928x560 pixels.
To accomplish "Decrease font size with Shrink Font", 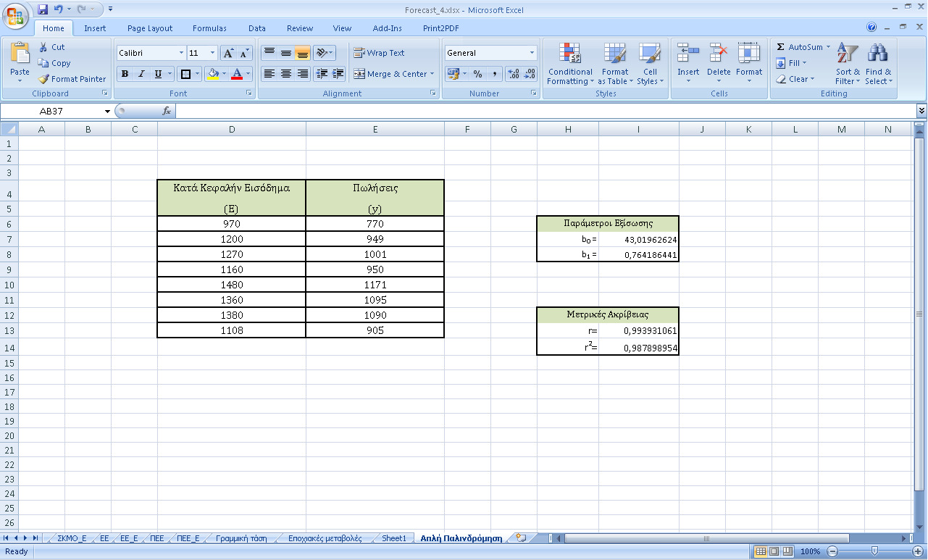I will [x=244, y=53].
